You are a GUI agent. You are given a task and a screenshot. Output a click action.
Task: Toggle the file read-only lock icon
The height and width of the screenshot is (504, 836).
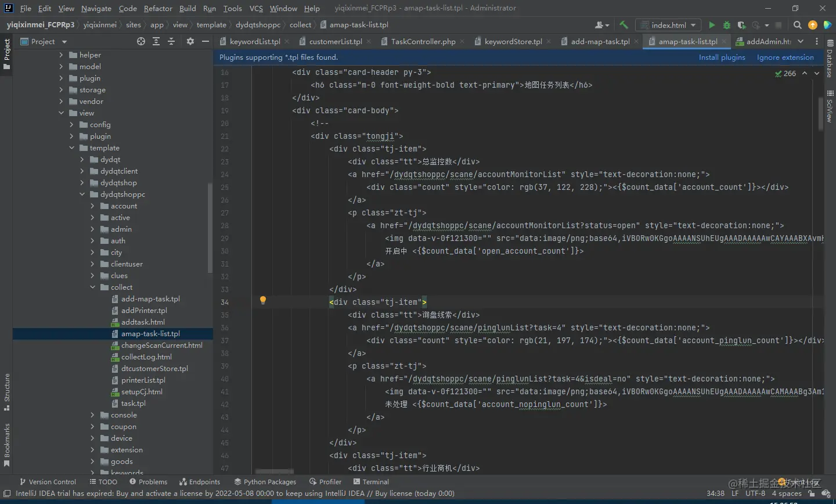coord(812,493)
